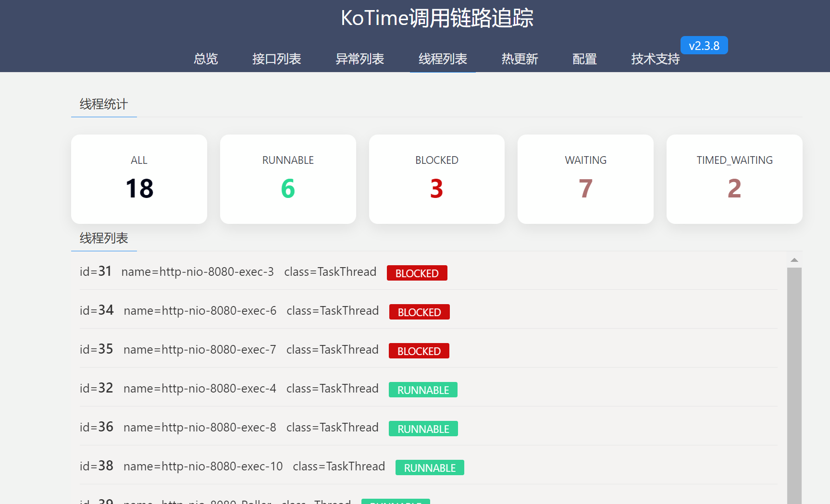Open the 异常列表 tab

[359, 59]
